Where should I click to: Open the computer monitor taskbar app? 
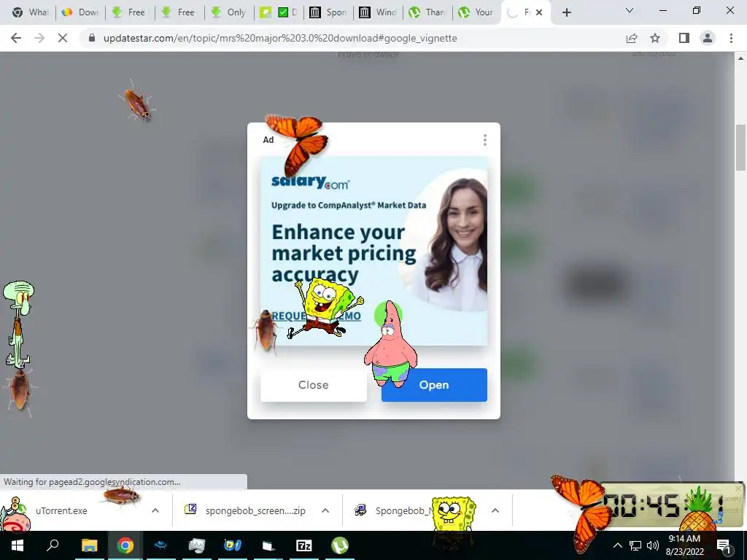coord(196,545)
